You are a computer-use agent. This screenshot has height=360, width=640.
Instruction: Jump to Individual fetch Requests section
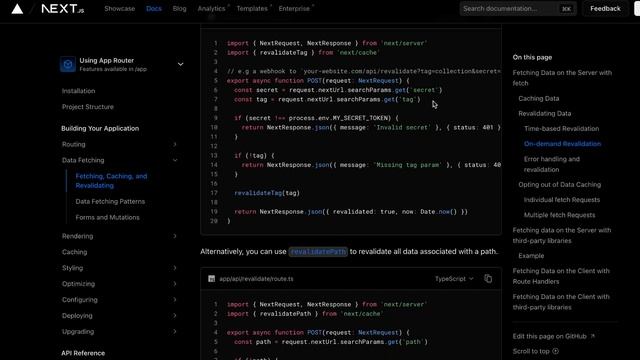pos(562,200)
